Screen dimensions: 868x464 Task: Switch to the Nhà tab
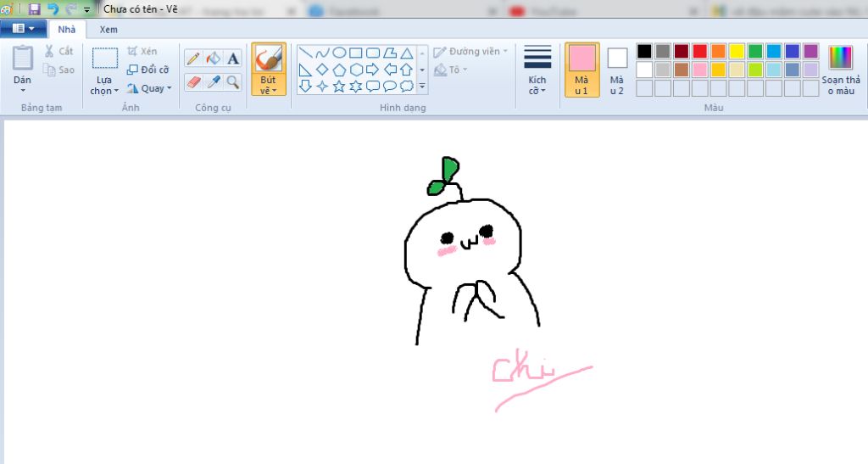click(x=66, y=30)
